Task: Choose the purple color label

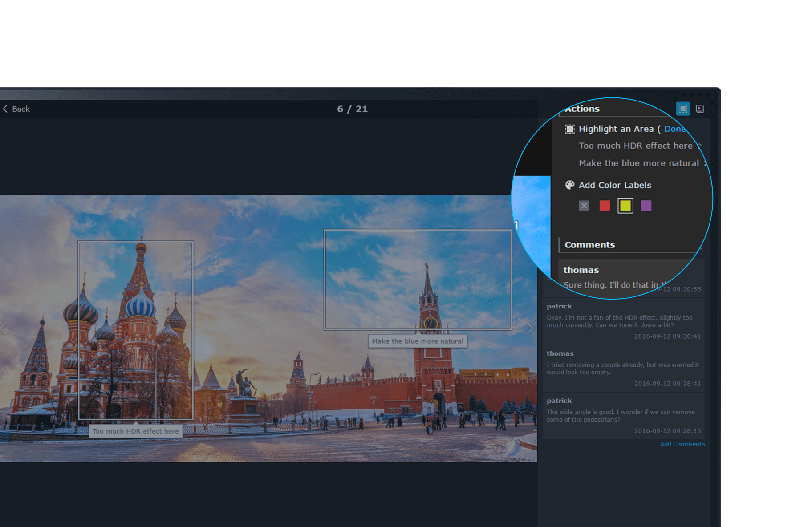Action: pyautogui.click(x=646, y=206)
